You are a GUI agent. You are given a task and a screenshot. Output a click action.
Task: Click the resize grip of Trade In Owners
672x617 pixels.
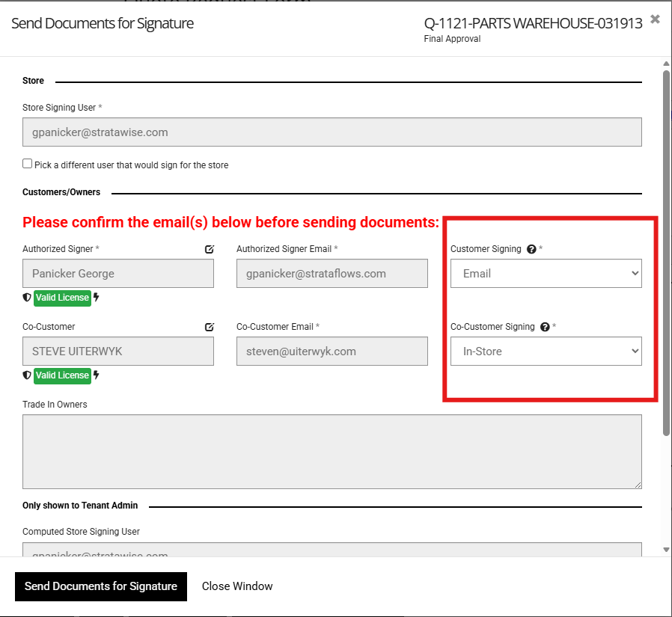click(638, 485)
